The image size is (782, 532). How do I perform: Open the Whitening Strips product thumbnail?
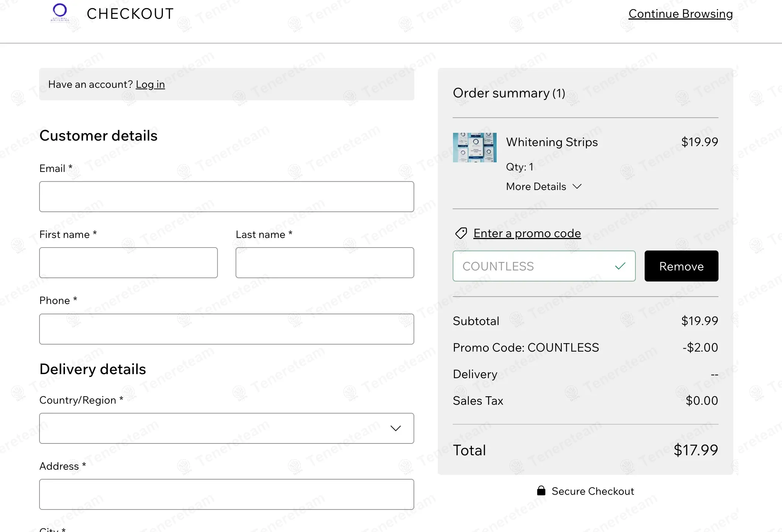tap(475, 148)
